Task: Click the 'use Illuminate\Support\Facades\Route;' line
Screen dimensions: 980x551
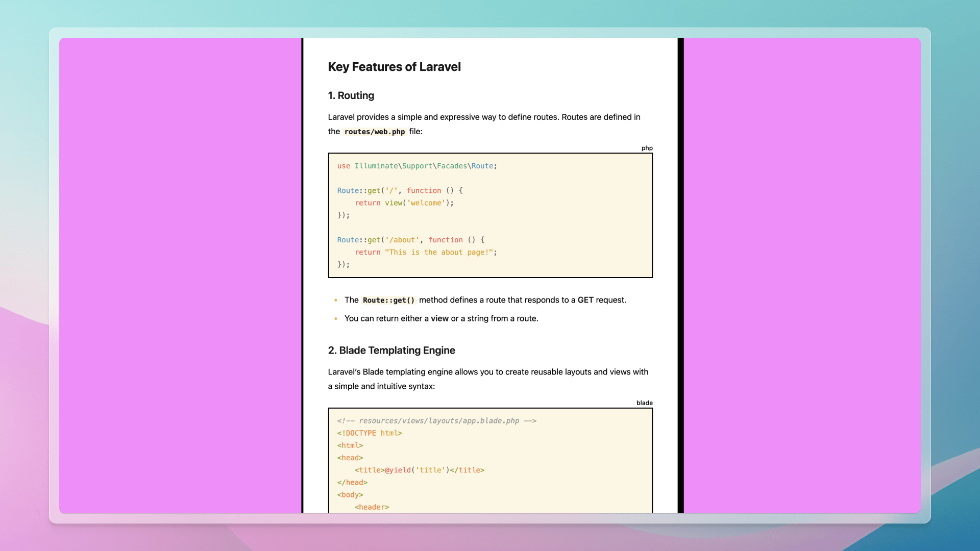Action: 417,166
